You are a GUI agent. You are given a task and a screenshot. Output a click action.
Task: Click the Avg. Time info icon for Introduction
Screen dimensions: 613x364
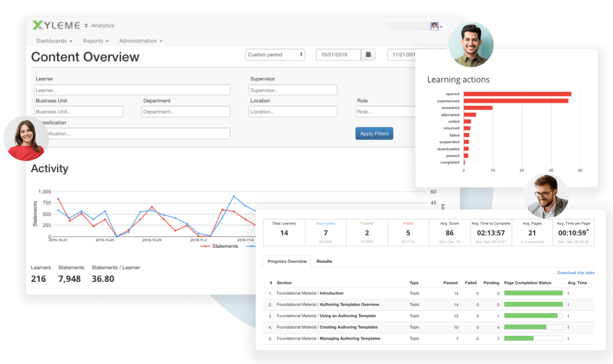click(x=568, y=293)
